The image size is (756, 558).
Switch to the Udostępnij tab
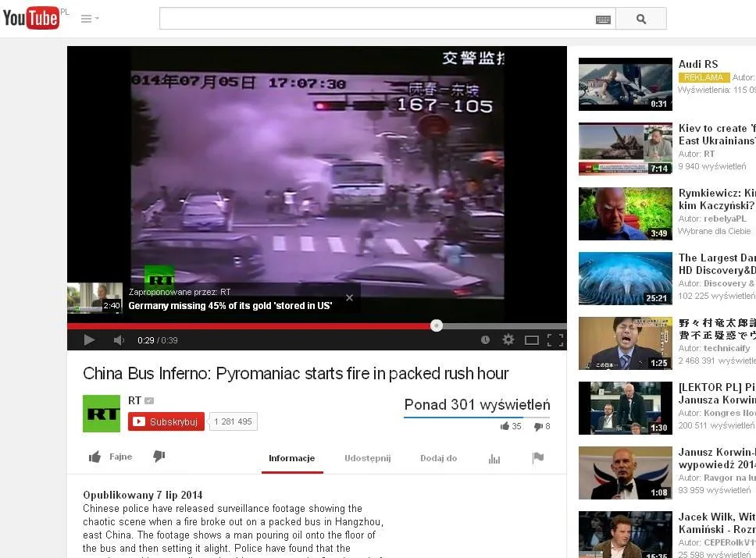(367, 458)
